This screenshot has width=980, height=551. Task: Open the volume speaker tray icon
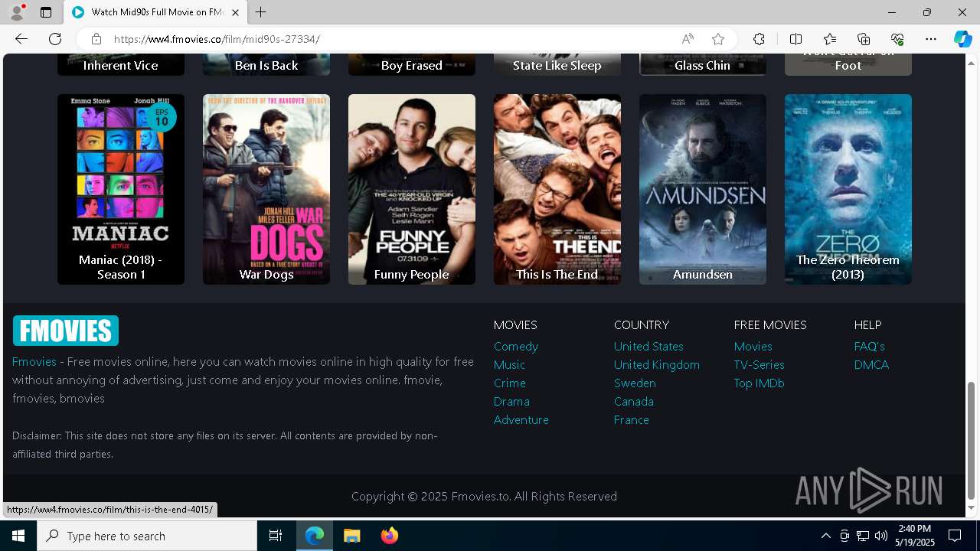coord(881,536)
